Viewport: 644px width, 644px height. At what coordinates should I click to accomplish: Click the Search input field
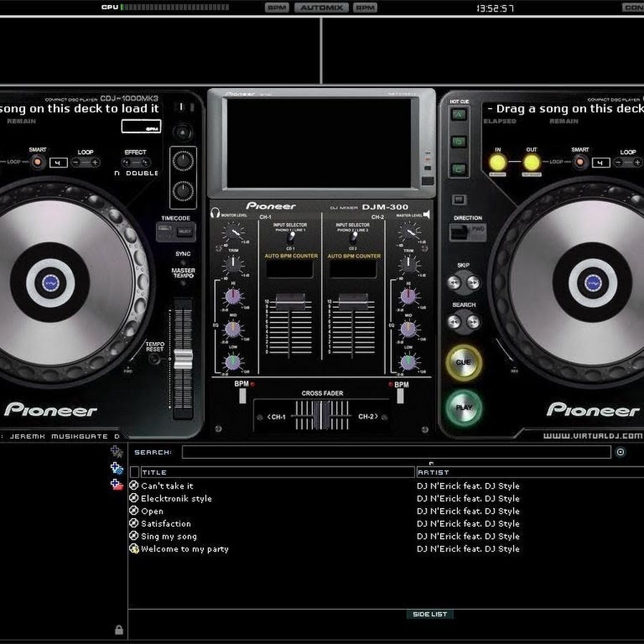[396, 452]
